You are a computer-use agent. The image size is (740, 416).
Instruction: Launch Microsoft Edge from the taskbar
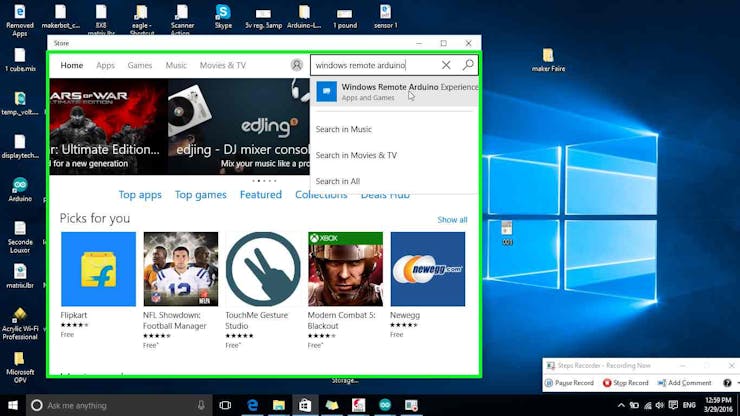[252, 405]
